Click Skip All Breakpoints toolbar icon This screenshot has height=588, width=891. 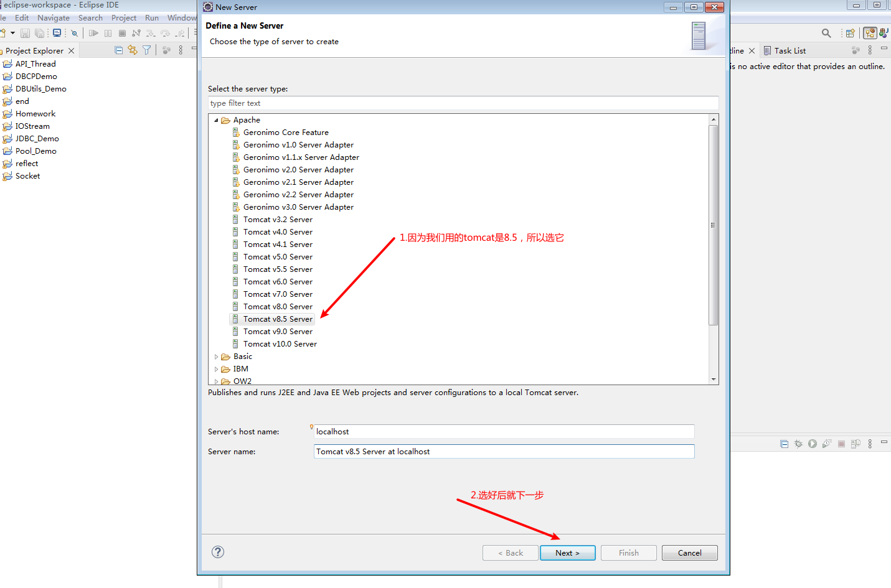point(74,34)
